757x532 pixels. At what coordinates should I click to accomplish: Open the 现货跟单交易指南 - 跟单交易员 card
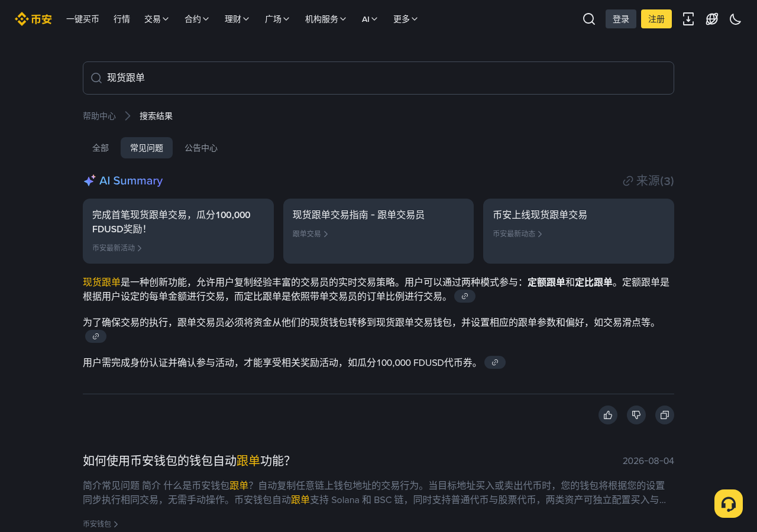coord(378,231)
